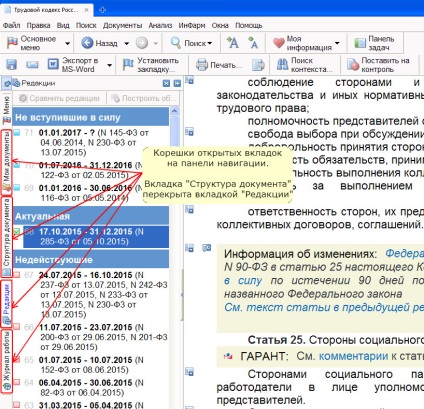Select edition 01.07.2015 - 10.07.2015
The height and width of the screenshot is (409, 424).
[x=92, y=365]
